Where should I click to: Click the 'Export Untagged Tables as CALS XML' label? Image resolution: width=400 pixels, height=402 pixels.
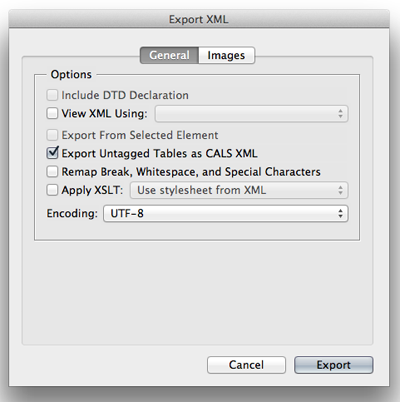click(x=160, y=153)
